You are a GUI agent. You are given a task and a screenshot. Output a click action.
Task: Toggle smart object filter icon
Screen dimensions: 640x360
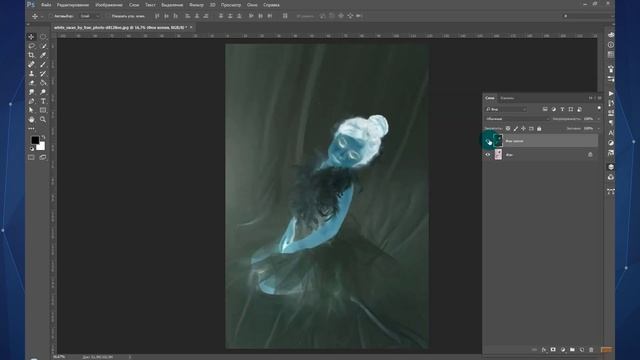click(x=580, y=109)
